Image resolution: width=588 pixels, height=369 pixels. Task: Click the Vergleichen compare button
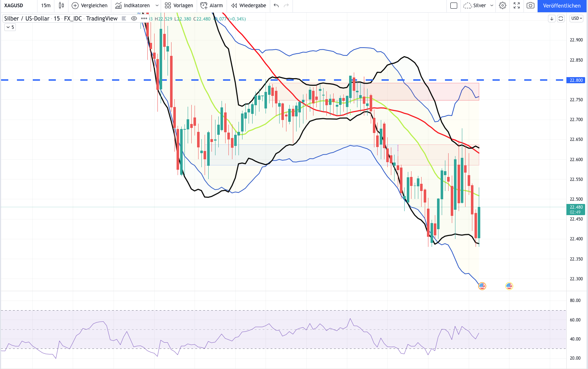point(90,5)
